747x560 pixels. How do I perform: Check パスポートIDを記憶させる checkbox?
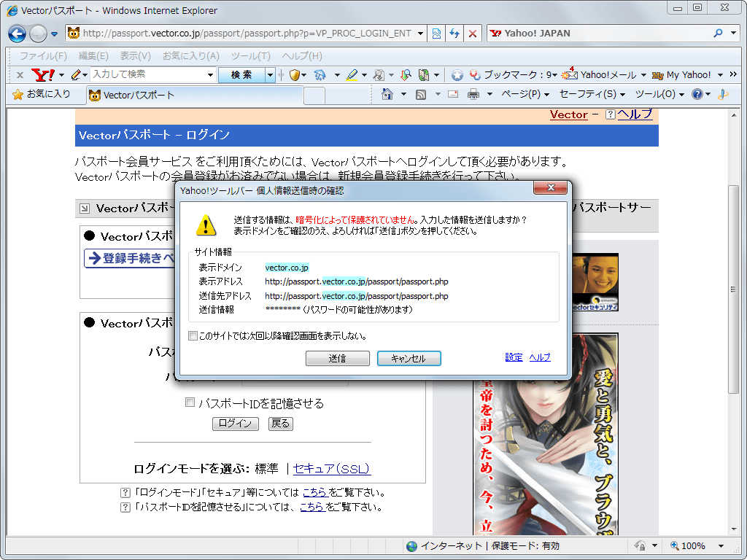(x=190, y=402)
